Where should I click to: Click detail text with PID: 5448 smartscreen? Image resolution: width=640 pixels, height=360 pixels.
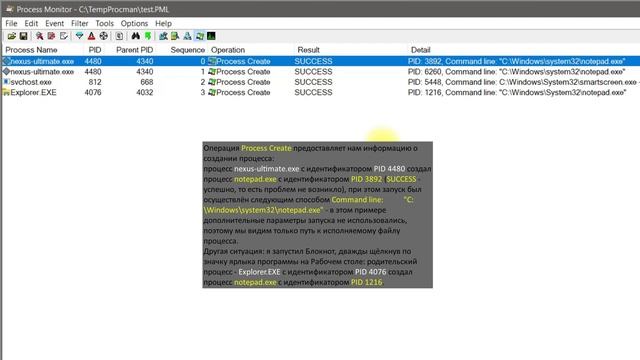click(523, 82)
